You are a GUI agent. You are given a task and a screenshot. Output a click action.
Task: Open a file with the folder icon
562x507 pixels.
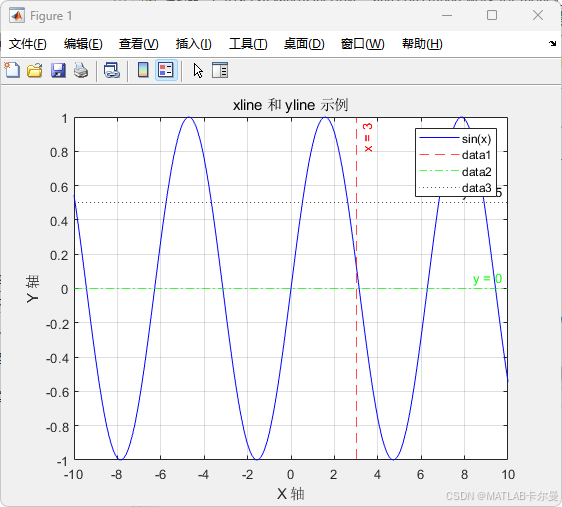[35, 70]
